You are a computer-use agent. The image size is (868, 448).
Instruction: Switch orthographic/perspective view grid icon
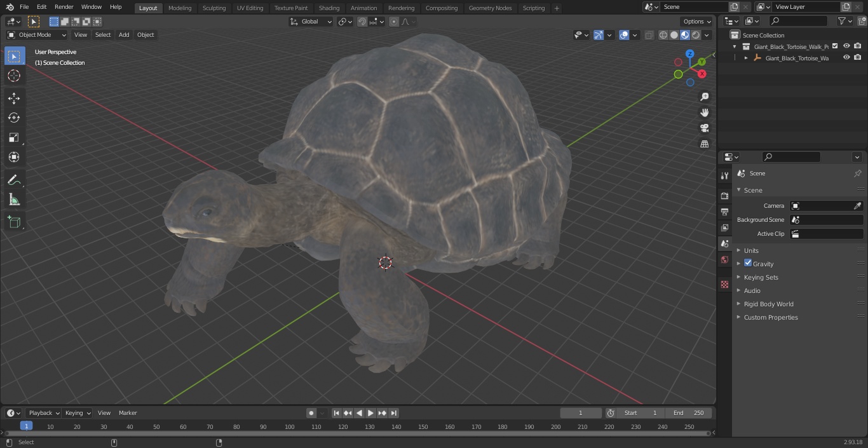pyautogui.click(x=704, y=144)
